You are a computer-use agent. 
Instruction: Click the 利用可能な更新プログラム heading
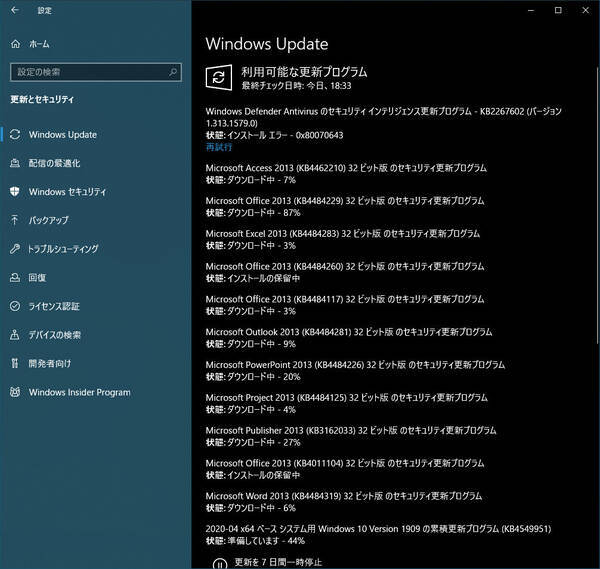click(x=304, y=72)
